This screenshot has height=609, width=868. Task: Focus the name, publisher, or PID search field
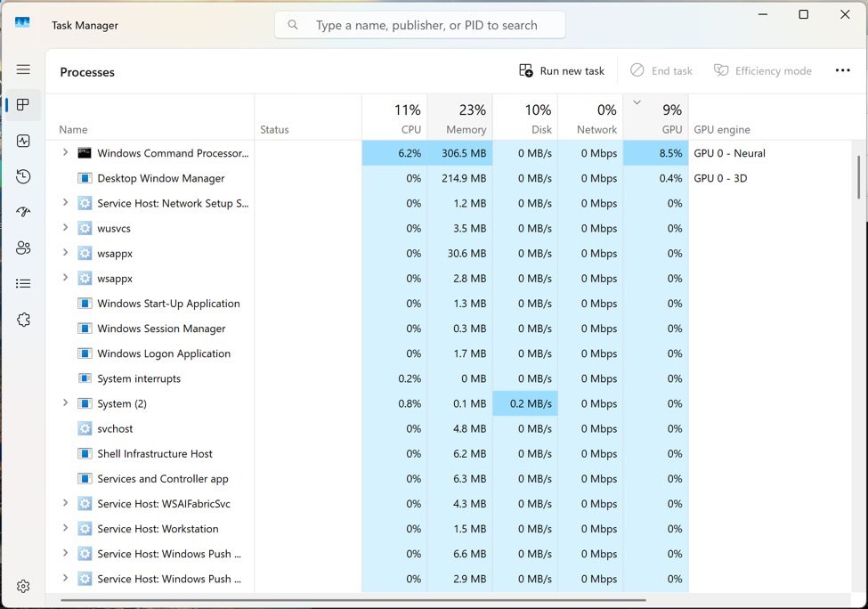pyautogui.click(x=420, y=25)
